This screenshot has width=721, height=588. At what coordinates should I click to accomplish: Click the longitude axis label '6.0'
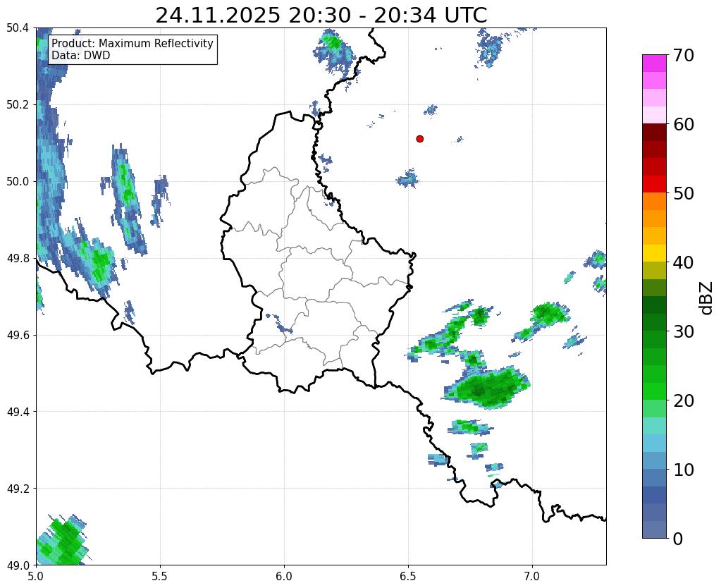pyautogui.click(x=284, y=576)
